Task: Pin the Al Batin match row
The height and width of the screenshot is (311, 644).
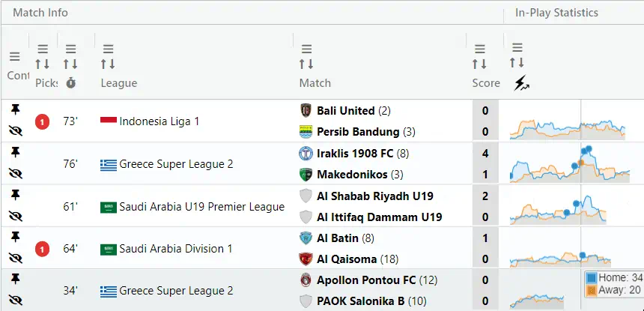Action: pos(15,237)
